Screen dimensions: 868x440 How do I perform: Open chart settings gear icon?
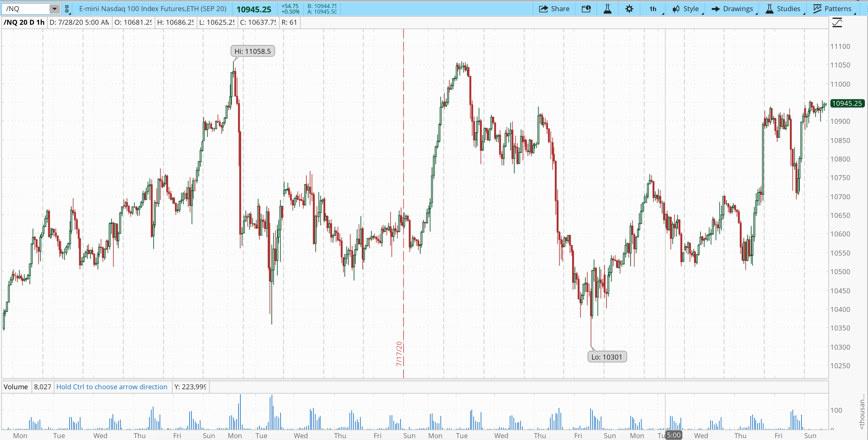pos(629,9)
